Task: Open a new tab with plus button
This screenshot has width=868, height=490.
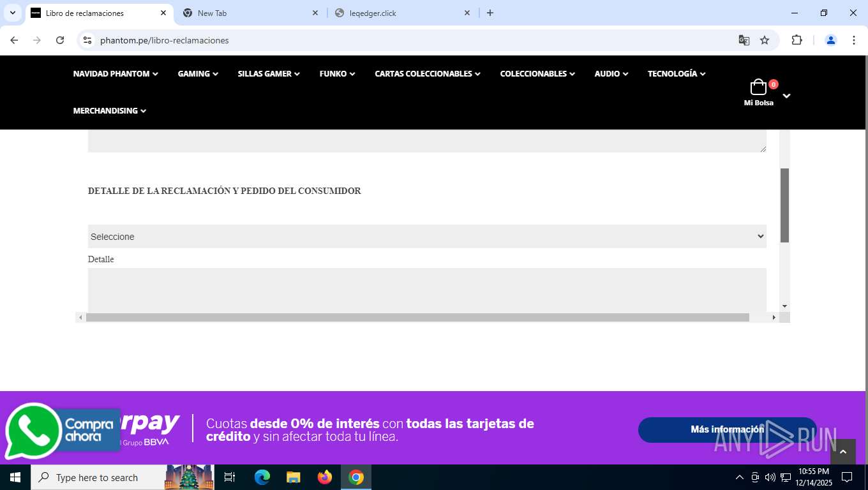Action: 490,13
